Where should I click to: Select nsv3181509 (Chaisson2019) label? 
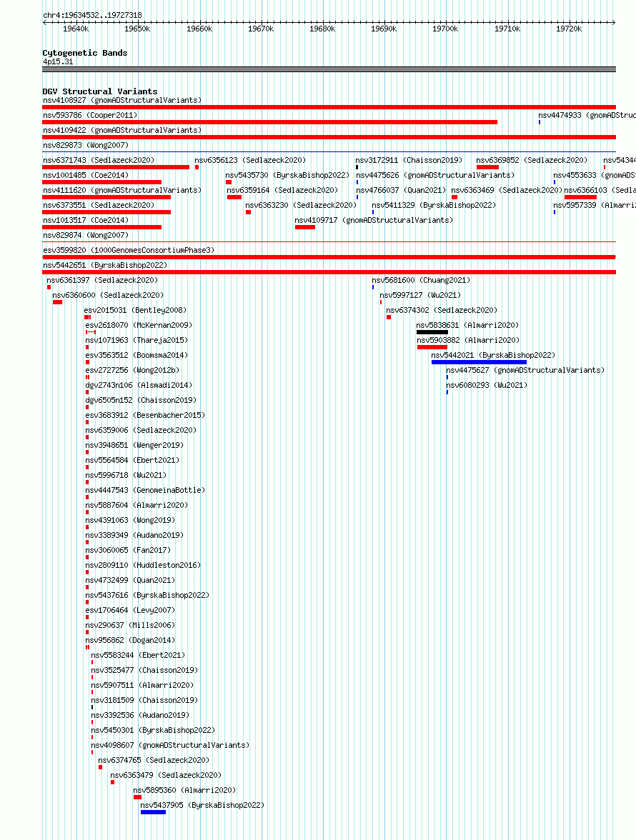pyautogui.click(x=144, y=700)
